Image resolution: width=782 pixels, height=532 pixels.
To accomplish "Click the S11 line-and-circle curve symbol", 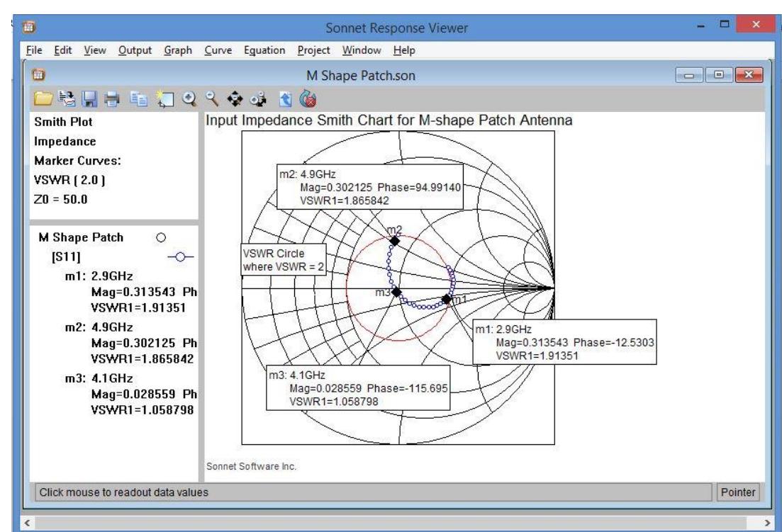I will [x=181, y=257].
